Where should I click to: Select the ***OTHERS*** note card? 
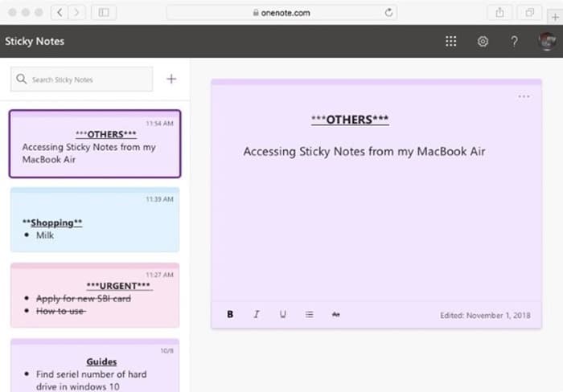pyautogui.click(x=95, y=144)
